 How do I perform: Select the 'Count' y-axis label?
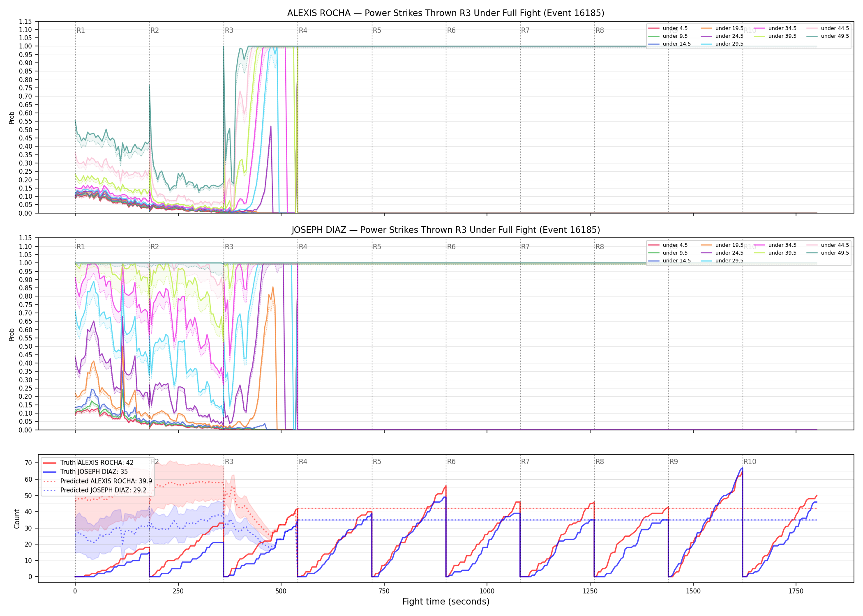[x=17, y=519]
